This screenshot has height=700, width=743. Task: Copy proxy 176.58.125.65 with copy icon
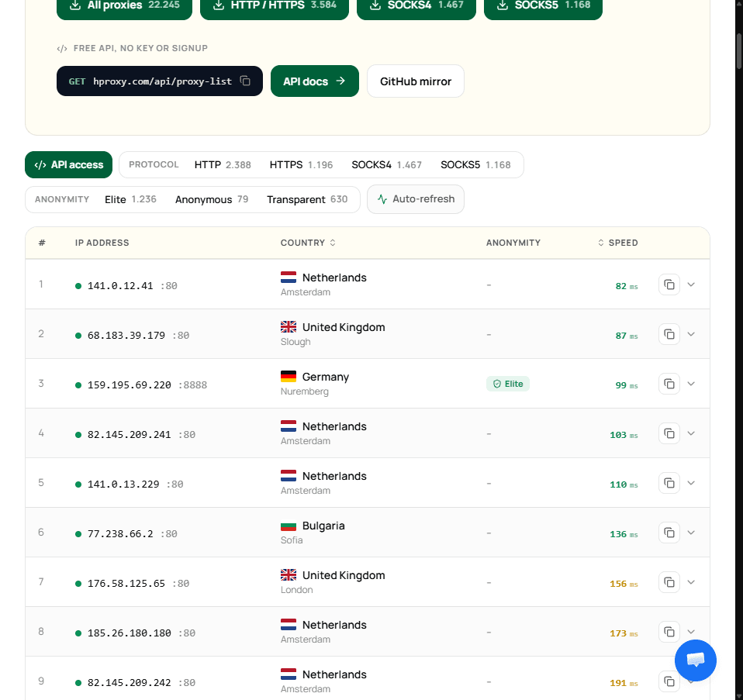click(x=669, y=582)
